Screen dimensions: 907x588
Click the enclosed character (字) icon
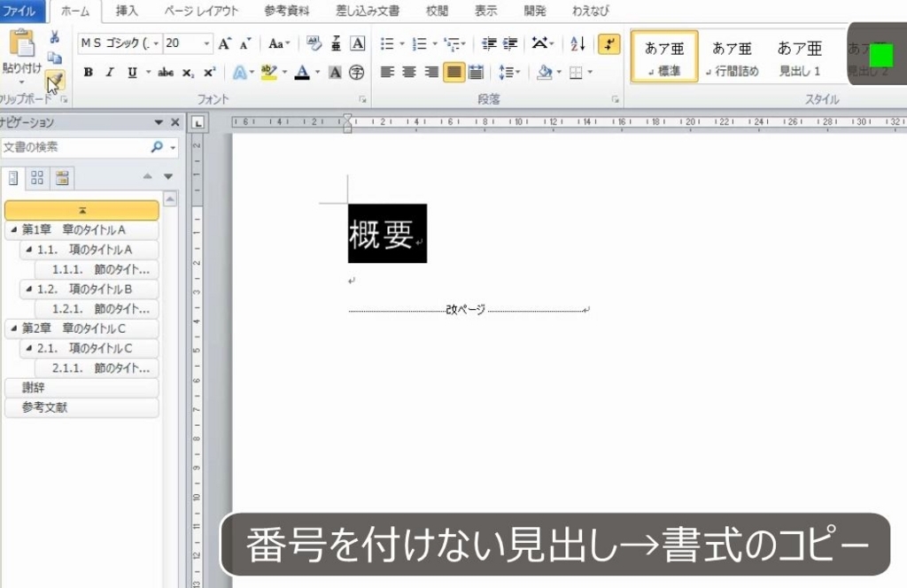[x=357, y=73]
